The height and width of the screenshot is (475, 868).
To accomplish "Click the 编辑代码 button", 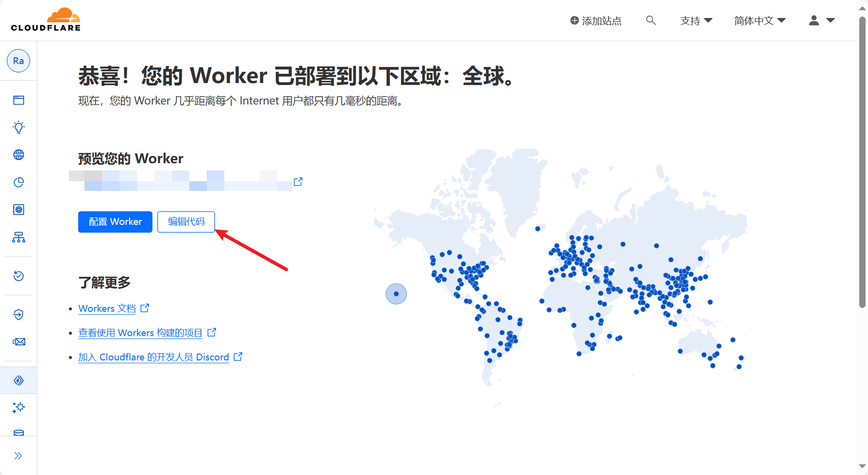I will [186, 222].
